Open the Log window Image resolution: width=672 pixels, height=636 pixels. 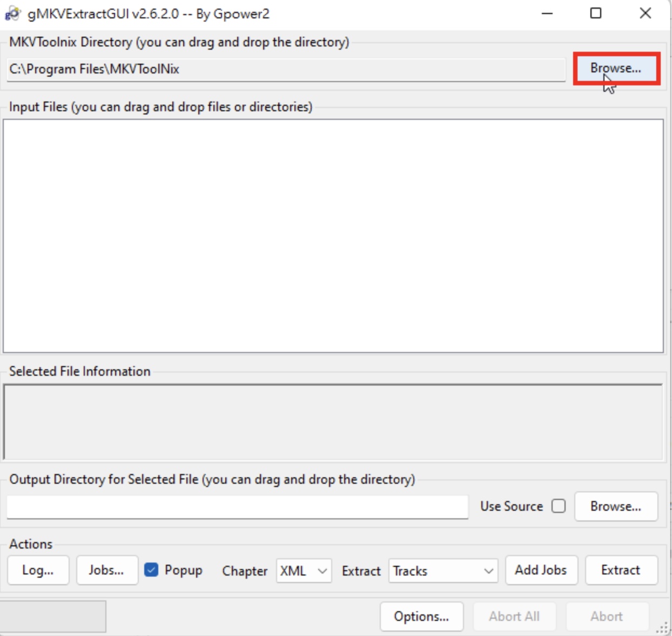(x=38, y=570)
